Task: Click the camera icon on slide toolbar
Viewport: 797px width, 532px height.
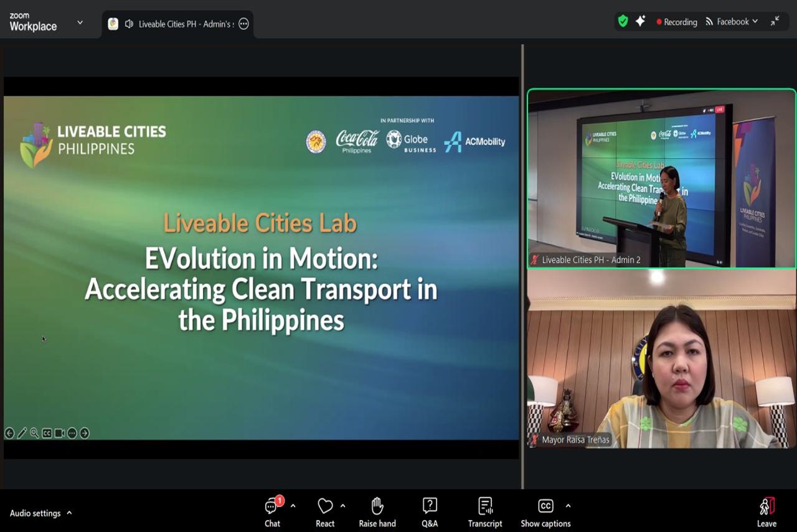Action: 59,433
